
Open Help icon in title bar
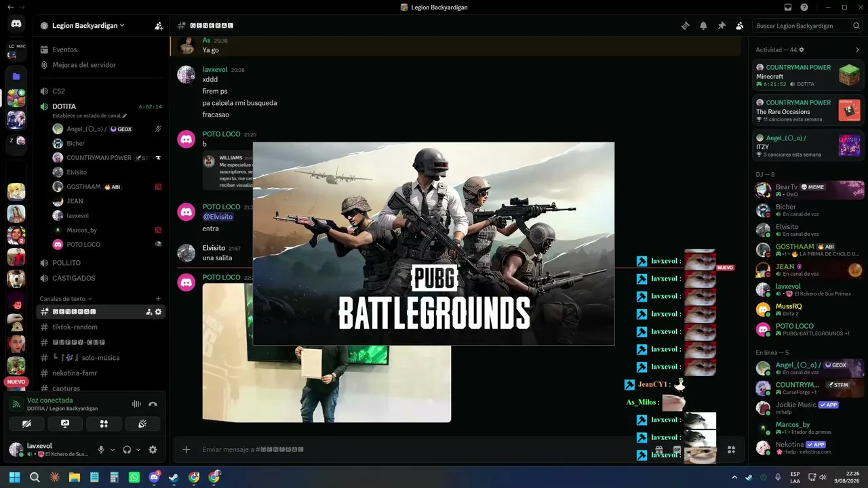pos(804,7)
